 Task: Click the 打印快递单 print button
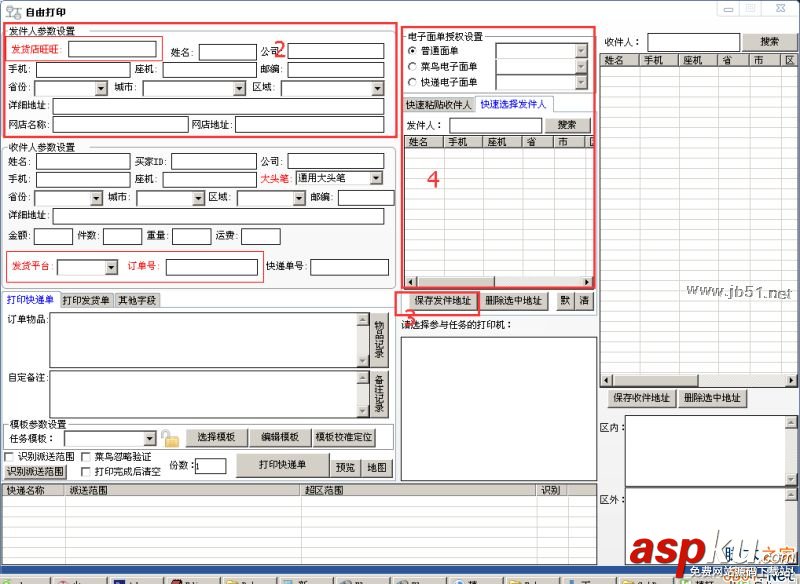pos(282,465)
